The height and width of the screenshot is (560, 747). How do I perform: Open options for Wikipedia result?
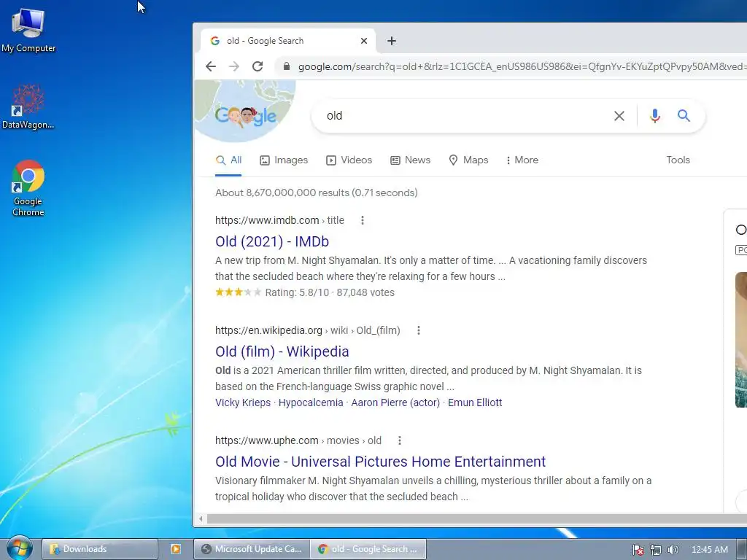pyautogui.click(x=418, y=330)
